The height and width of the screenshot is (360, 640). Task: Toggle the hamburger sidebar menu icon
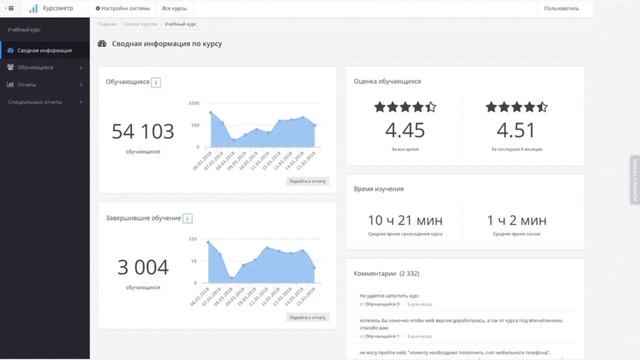pyautogui.click(x=11, y=8)
